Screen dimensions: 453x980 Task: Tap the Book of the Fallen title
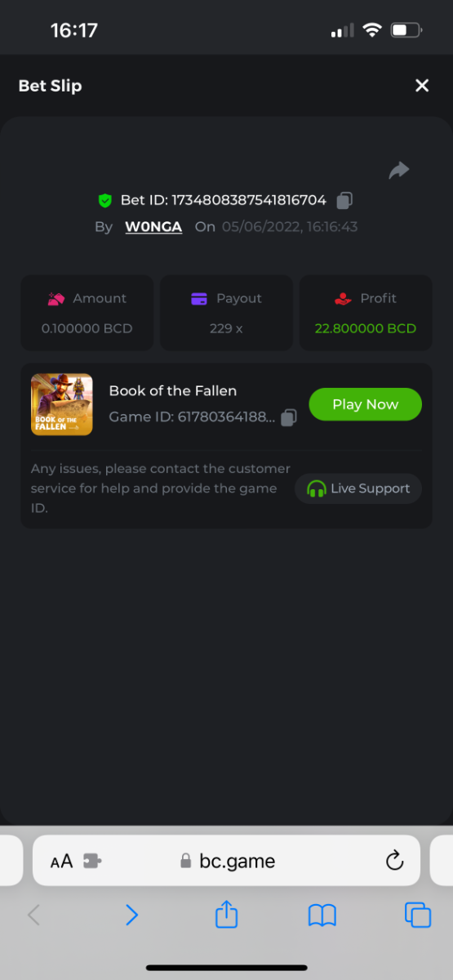coord(173,391)
